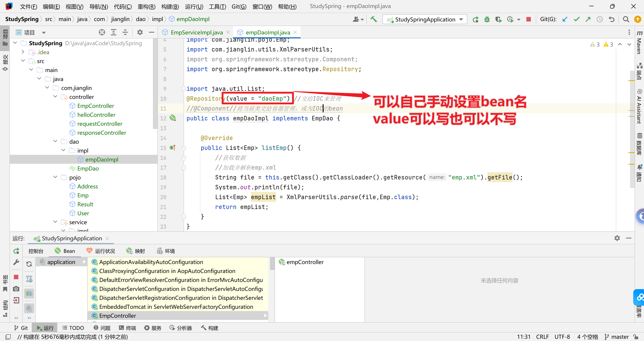Click the locate current file target icon
Image resolution: width=644 pixels, height=341 pixels.
(102, 32)
